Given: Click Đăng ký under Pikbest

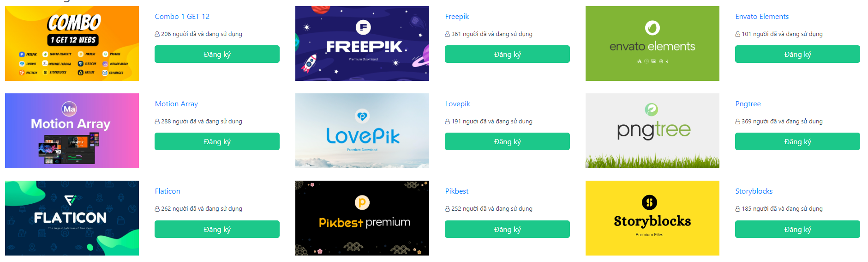Looking at the screenshot, I should (507, 229).
